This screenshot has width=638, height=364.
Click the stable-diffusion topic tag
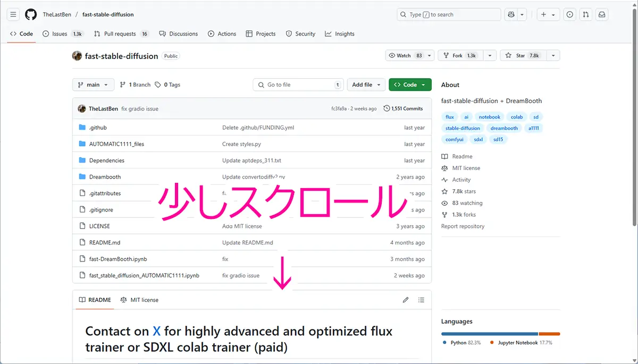pyautogui.click(x=463, y=128)
